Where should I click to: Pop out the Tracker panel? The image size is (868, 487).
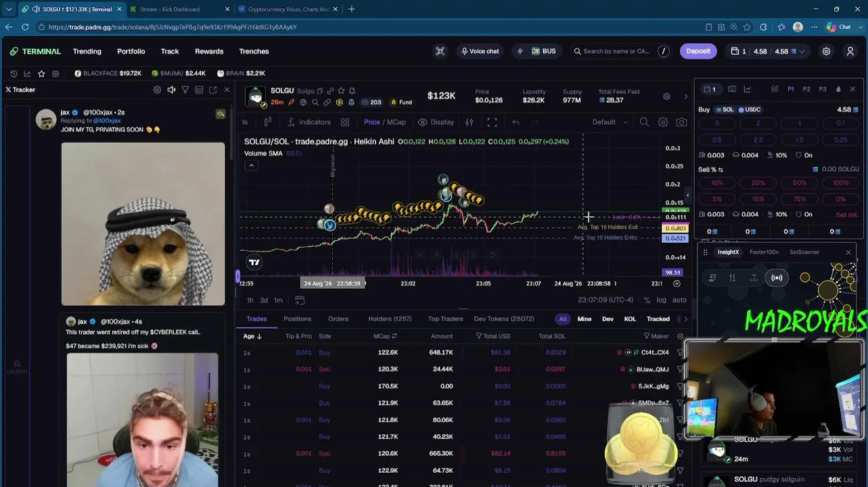[x=213, y=90]
